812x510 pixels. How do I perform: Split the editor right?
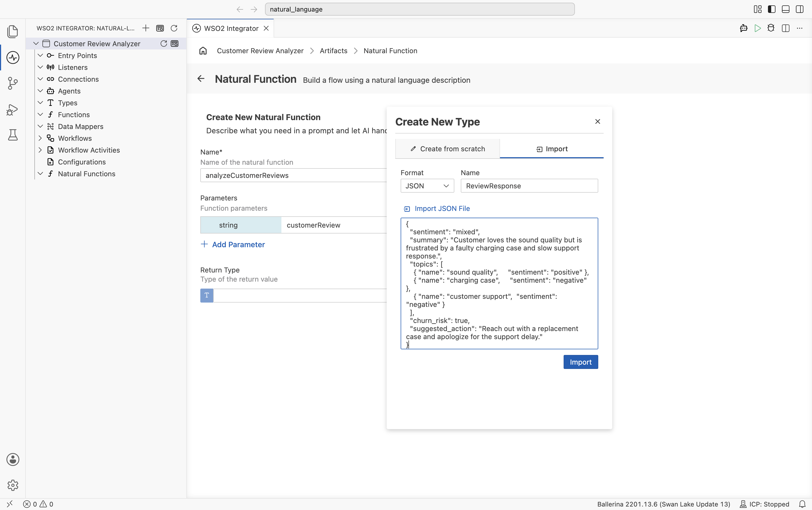(785, 28)
